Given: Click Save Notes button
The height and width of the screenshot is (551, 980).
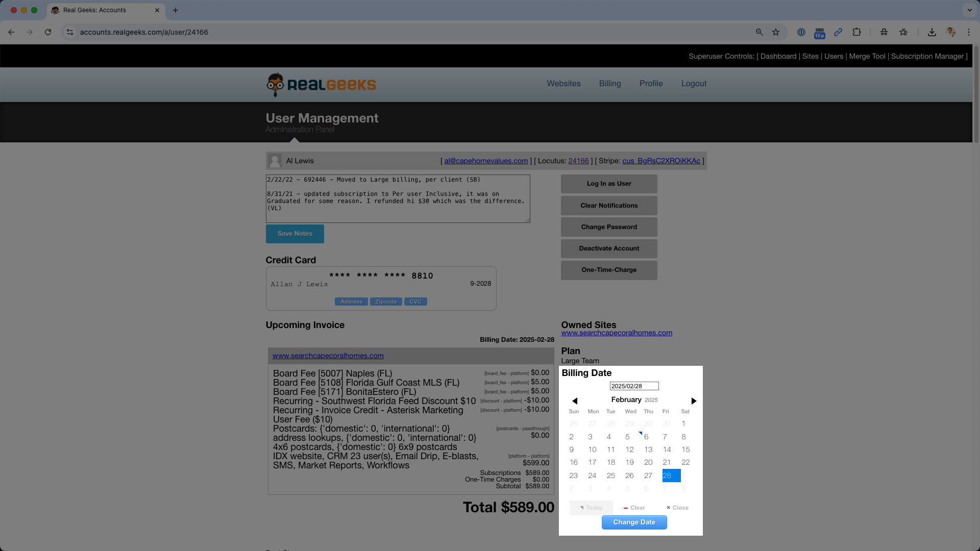Looking at the screenshot, I should [x=295, y=234].
